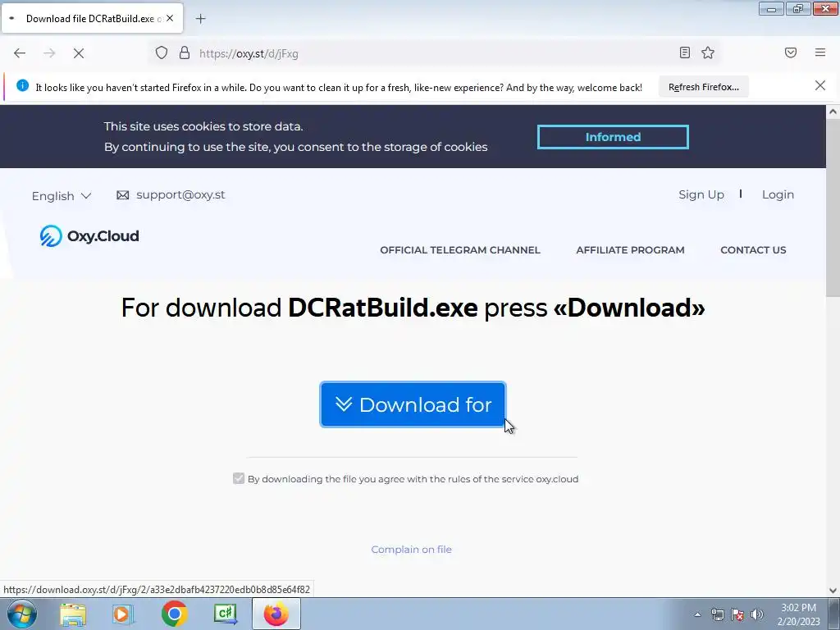This screenshot has width=840, height=630.
Task: Toggle reader view icon in address bar
Action: pyautogui.click(x=685, y=52)
